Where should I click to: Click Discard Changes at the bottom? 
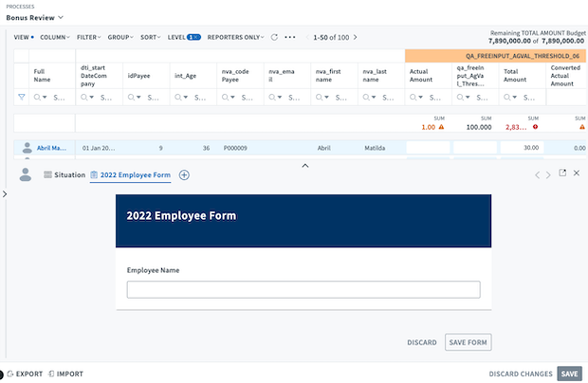pyautogui.click(x=520, y=374)
